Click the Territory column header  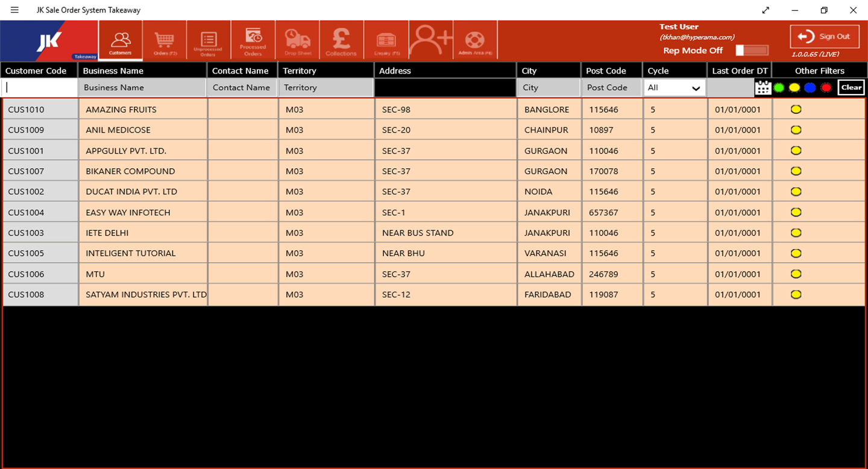tap(326, 71)
